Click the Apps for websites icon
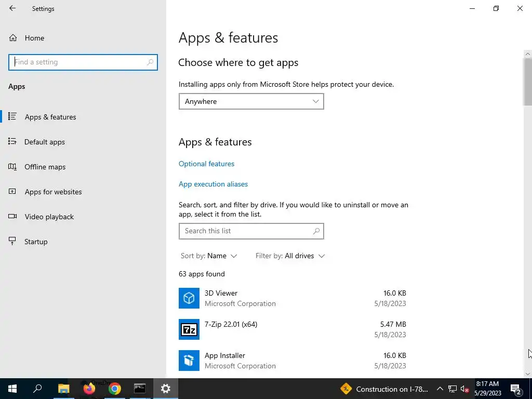The width and height of the screenshot is (532, 399). point(12,191)
